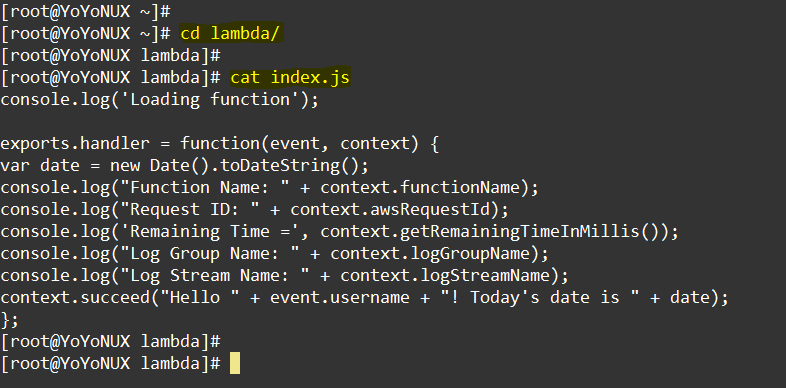
Task: Click the first '[root@YoYoNUX ~]#' prompt
Action: pyautogui.click(x=86, y=11)
